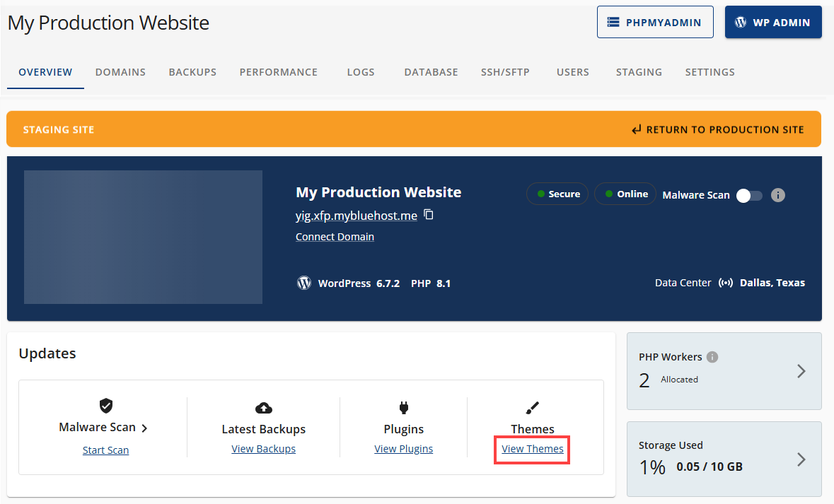The height and width of the screenshot is (504, 834).
Task: Click the WordPress logo on WP ADMIN button
Action: click(741, 22)
